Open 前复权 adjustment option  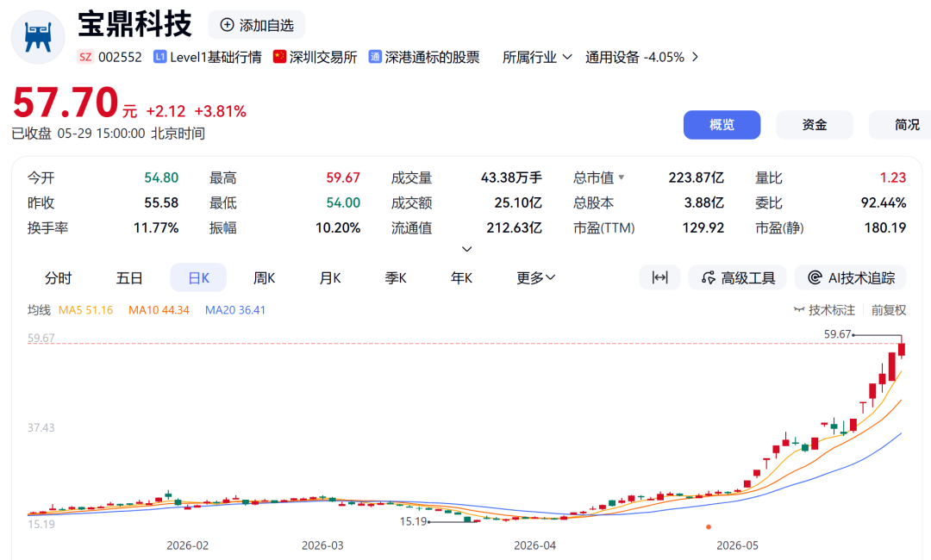click(x=888, y=309)
